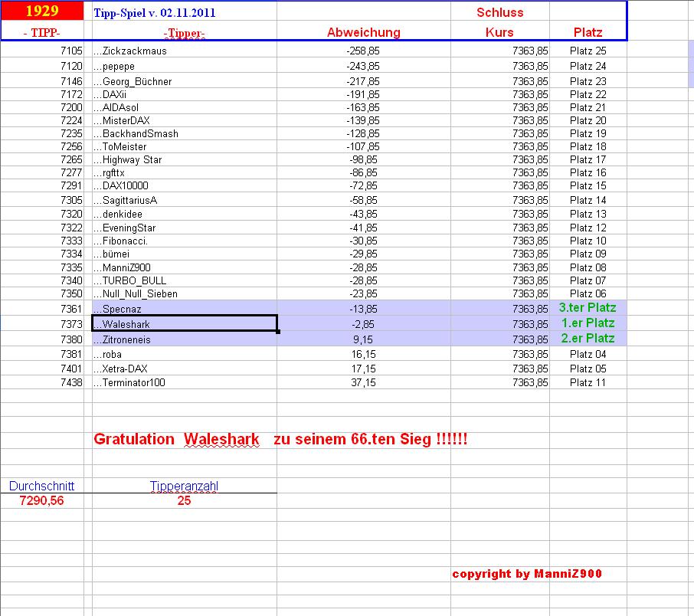
Task: Click the TURBO_BULL cell
Action: 184,280
